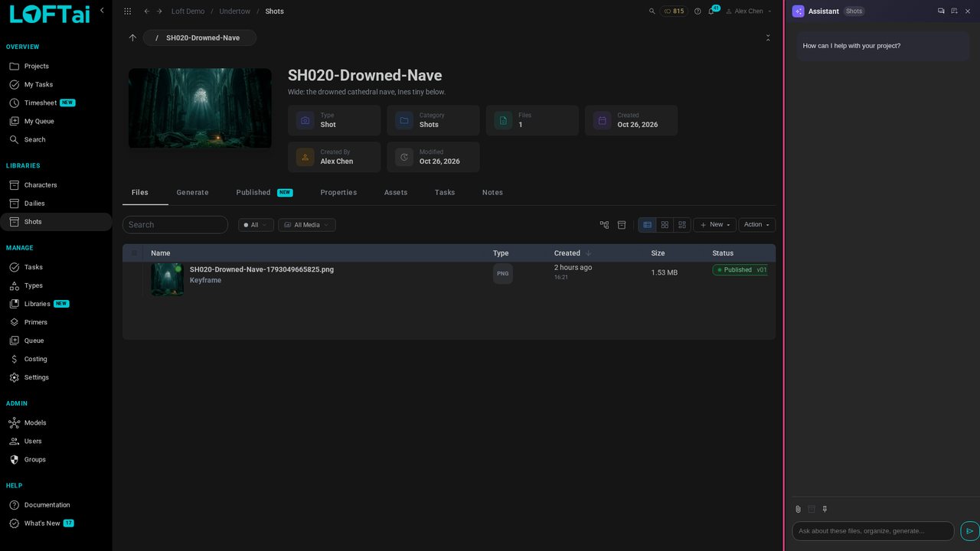The height and width of the screenshot is (551, 980).
Task: Open the apps grid menu icon
Action: (127, 11)
